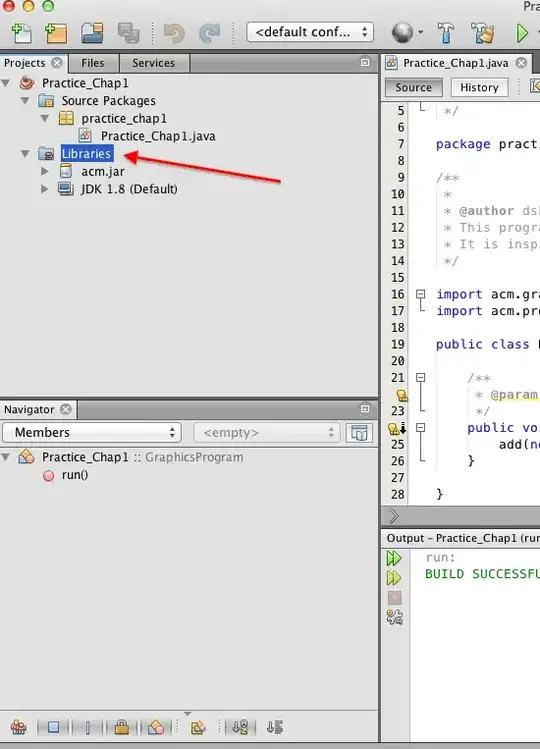Open the Members dropdown in Navigator
Viewport: 540px width, 749px height.
coord(92,432)
